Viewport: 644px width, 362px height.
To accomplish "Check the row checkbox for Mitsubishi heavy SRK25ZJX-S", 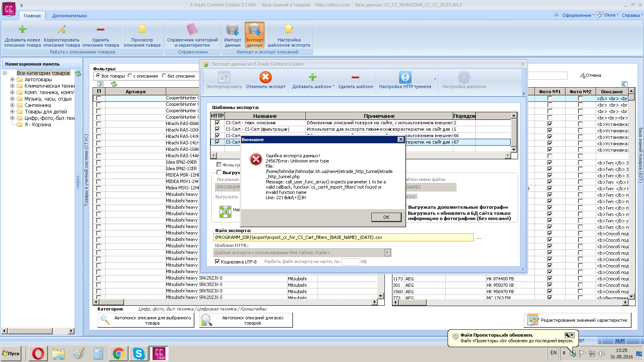I will point(99,278).
